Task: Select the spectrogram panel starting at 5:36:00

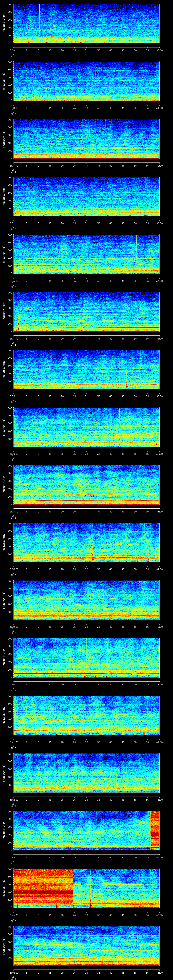Action: [86, 427]
